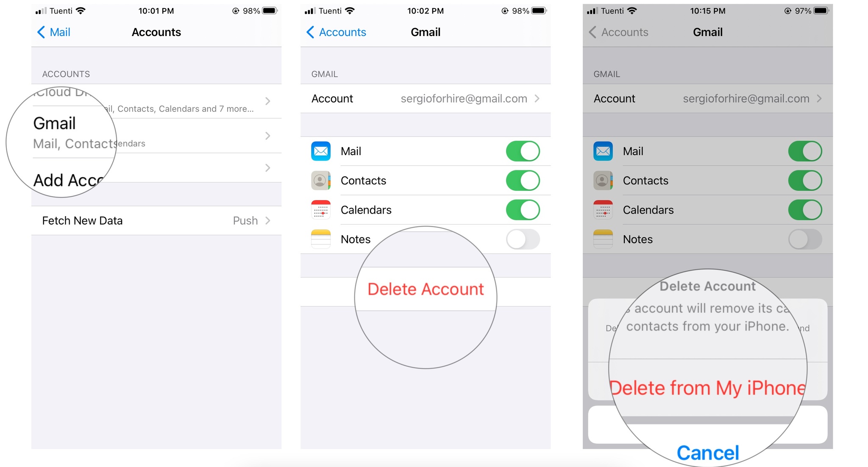Tap the Calendars icon in second Gmail screen

[x=320, y=209]
